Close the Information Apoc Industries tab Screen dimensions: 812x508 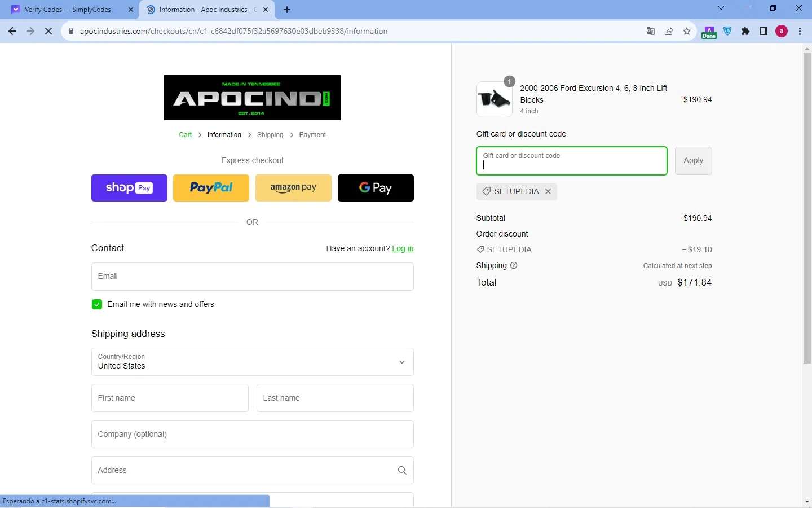(x=266, y=10)
